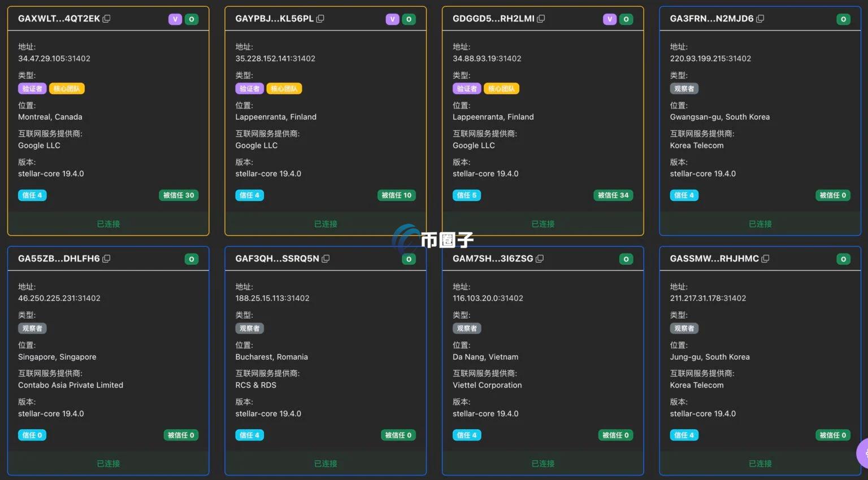
Task: Copy the GAF3QH...SSRQ5N node ID
Action: tap(325, 259)
